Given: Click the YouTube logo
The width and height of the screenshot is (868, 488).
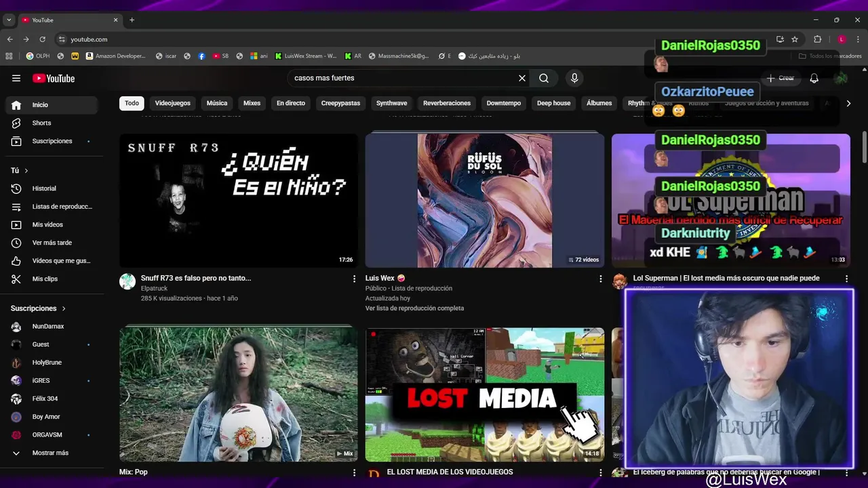Looking at the screenshot, I should (54, 78).
